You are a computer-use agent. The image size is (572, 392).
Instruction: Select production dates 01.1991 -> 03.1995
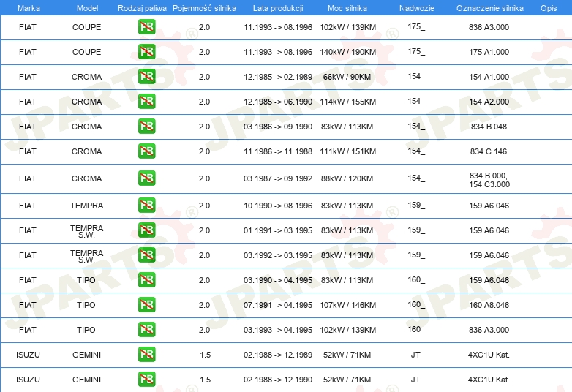tap(278, 230)
